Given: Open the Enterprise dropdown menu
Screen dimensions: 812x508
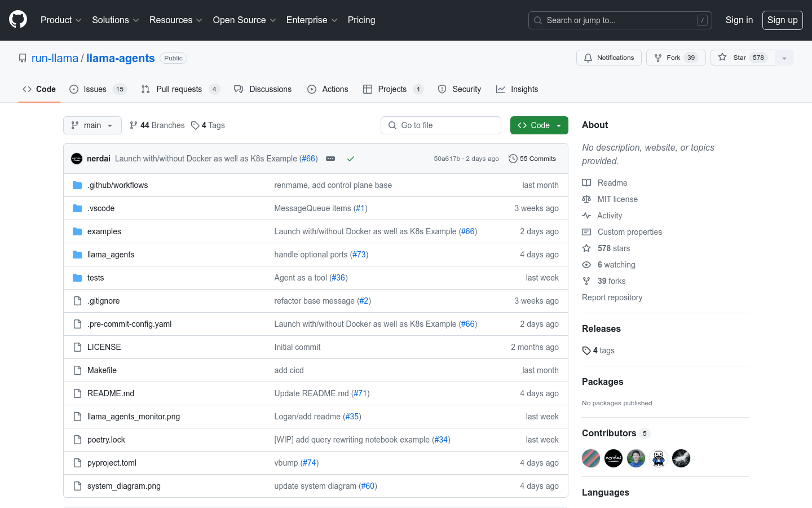Looking at the screenshot, I should pos(312,20).
